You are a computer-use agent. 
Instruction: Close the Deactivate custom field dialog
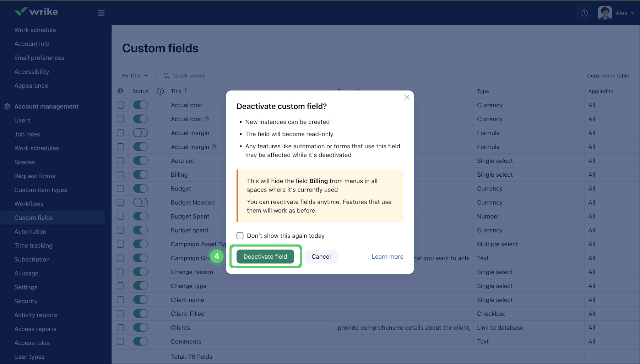click(407, 98)
